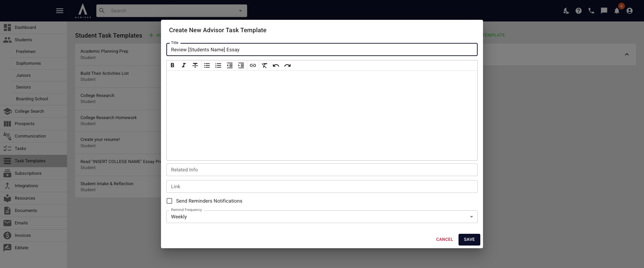The width and height of the screenshot is (644, 268).
Task: Click the Link input field
Action: (x=322, y=186)
